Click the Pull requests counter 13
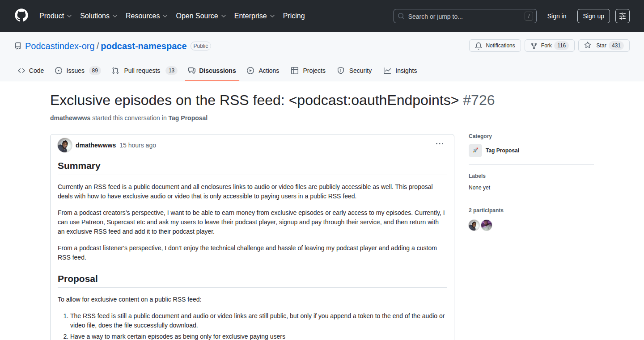644x340 pixels. click(171, 71)
